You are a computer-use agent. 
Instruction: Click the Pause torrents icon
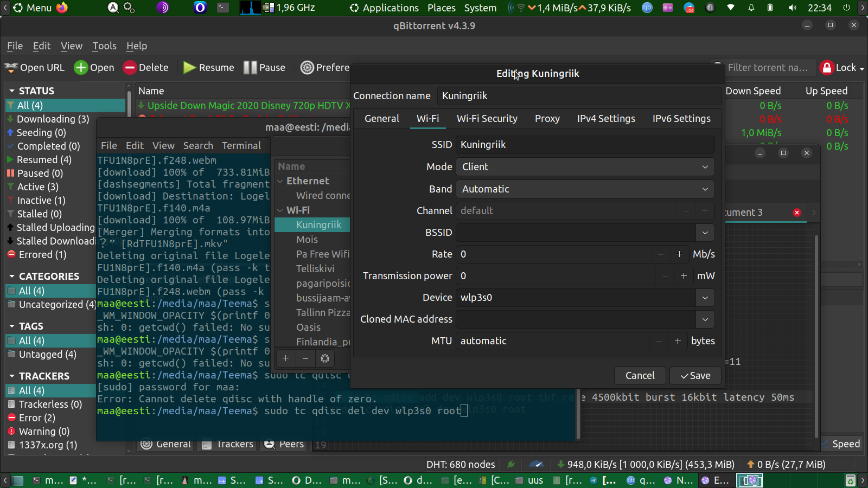250,68
